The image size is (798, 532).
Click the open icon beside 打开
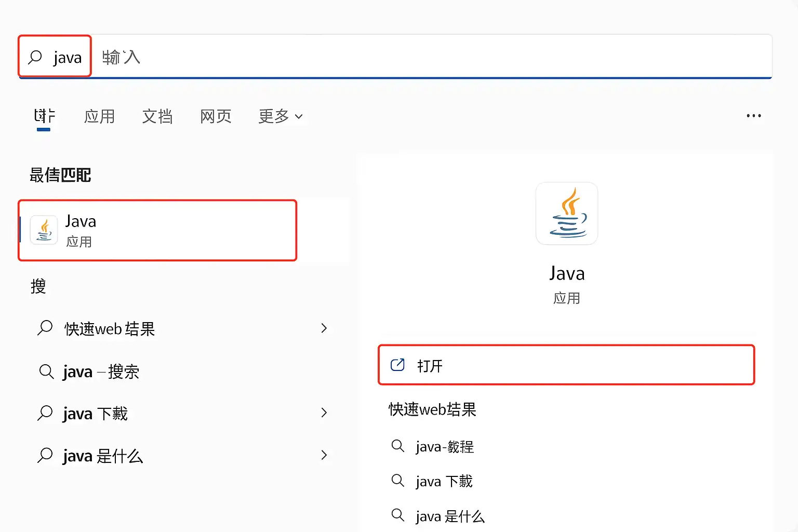[x=397, y=365]
